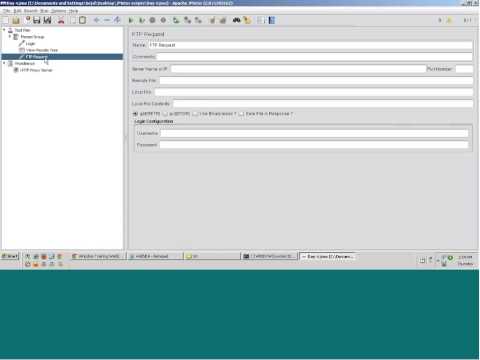480x360 pixels.
Task: Open the Function Helper dialog icon
Action: point(261,20)
